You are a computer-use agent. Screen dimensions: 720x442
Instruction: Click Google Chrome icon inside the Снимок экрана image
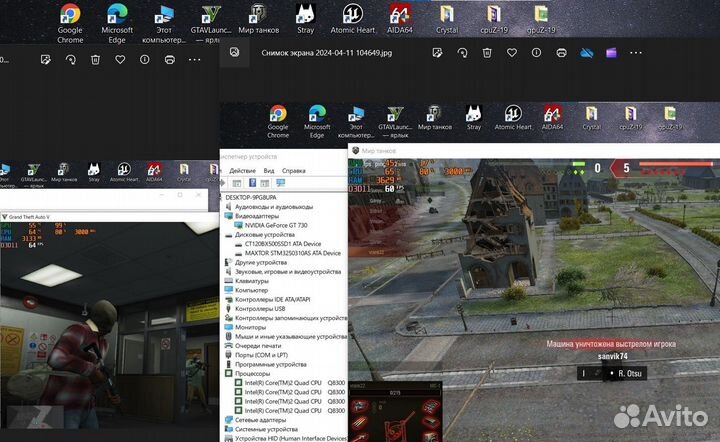(x=278, y=122)
